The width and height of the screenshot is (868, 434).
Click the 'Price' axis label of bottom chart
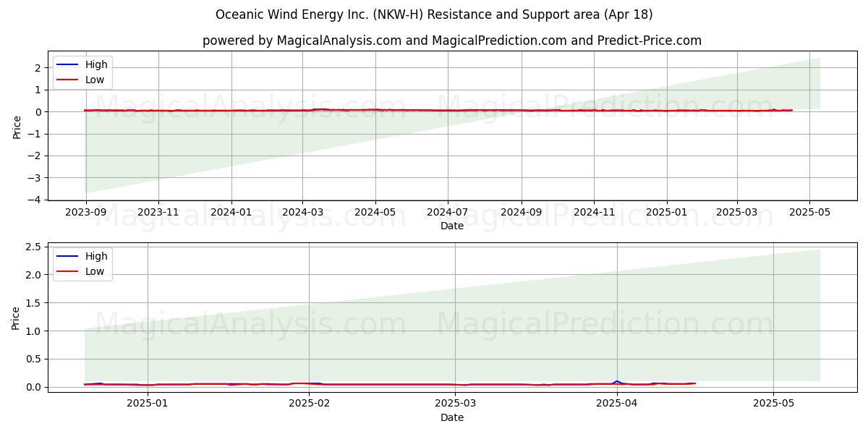pyautogui.click(x=17, y=318)
